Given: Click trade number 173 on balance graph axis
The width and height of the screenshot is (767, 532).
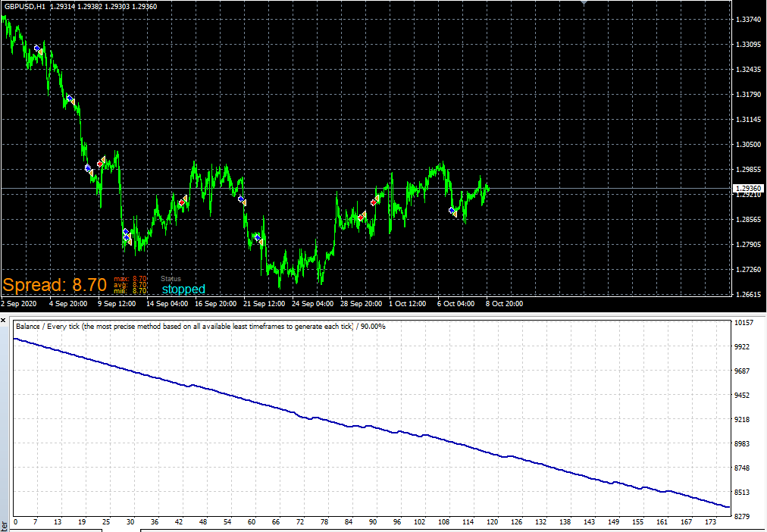Looking at the screenshot, I should [x=712, y=522].
